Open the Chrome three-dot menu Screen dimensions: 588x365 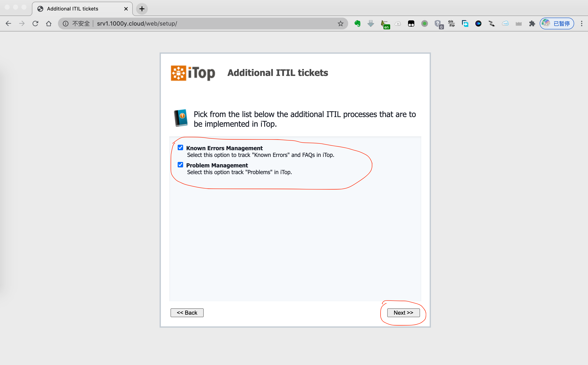point(581,23)
